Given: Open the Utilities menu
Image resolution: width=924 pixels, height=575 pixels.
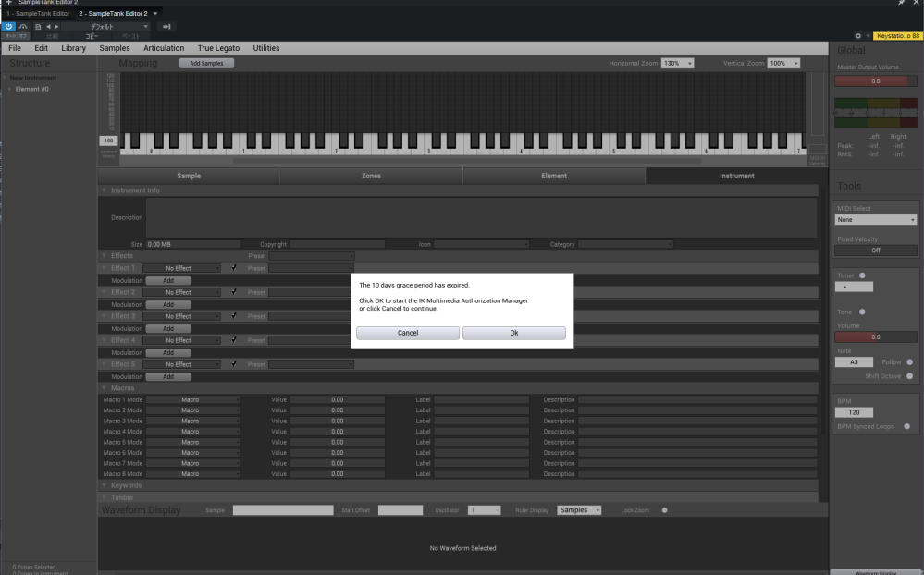Looking at the screenshot, I should [266, 48].
